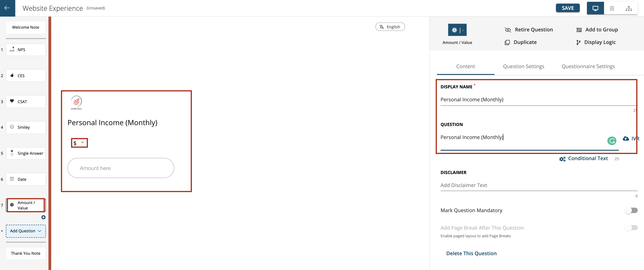The image size is (644, 270).
Task: Open the IVR upload option dropdown
Action: [631, 138]
